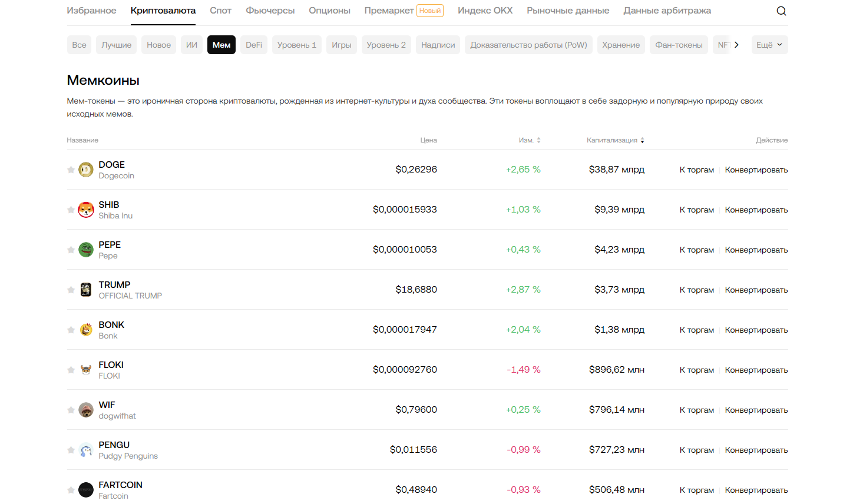
Task: Filter by Доказательство работы (PoW) chip
Action: tap(528, 45)
